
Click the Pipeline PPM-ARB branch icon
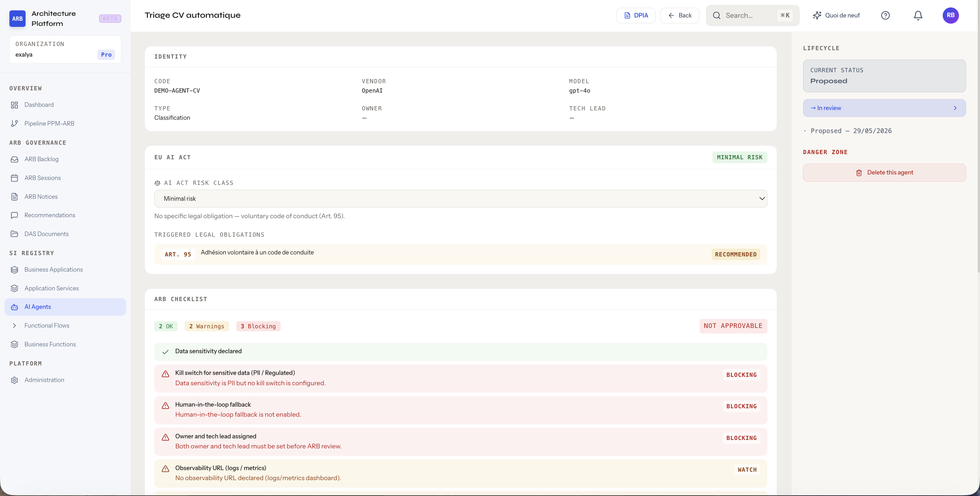point(15,124)
